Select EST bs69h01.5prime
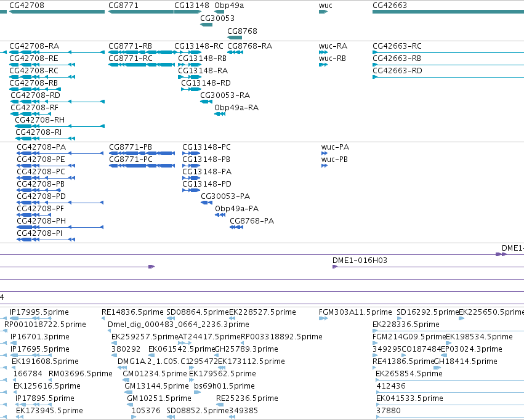 point(224,386)
